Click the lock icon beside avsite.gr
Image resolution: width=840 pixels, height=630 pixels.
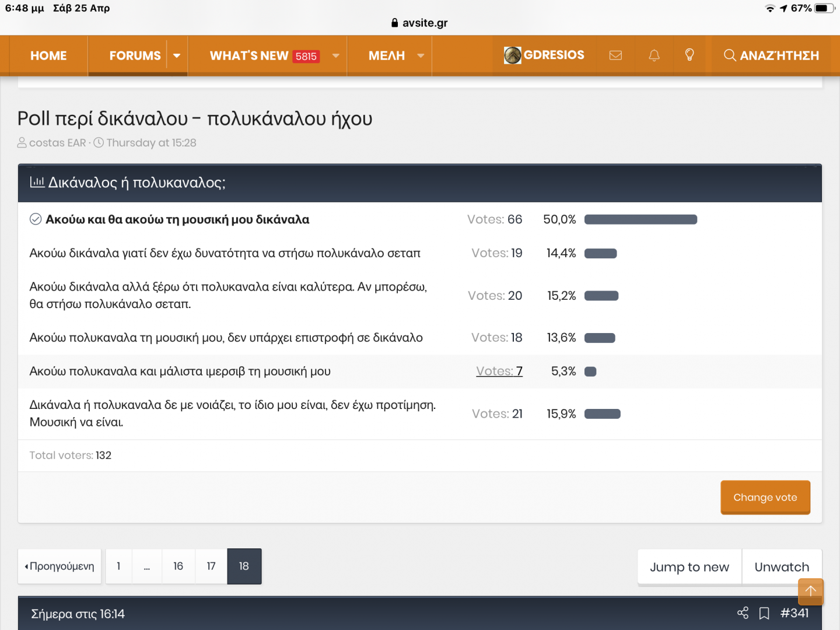pyautogui.click(x=395, y=23)
